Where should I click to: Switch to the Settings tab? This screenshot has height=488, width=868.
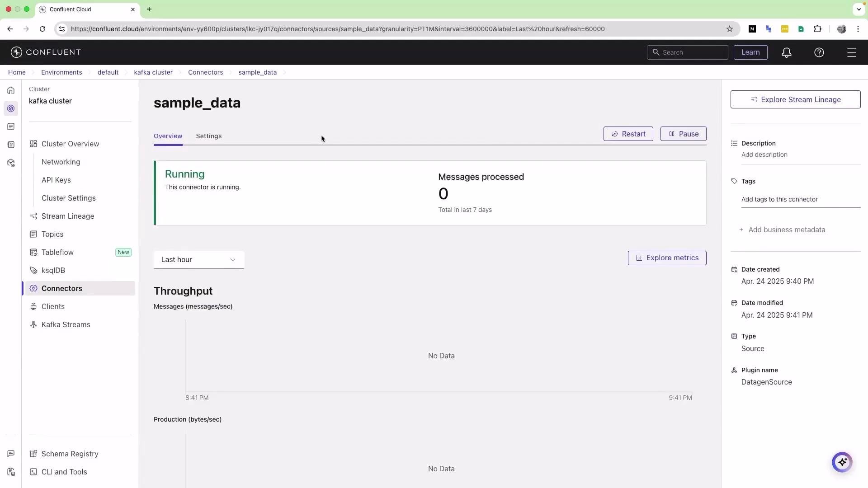coord(209,136)
